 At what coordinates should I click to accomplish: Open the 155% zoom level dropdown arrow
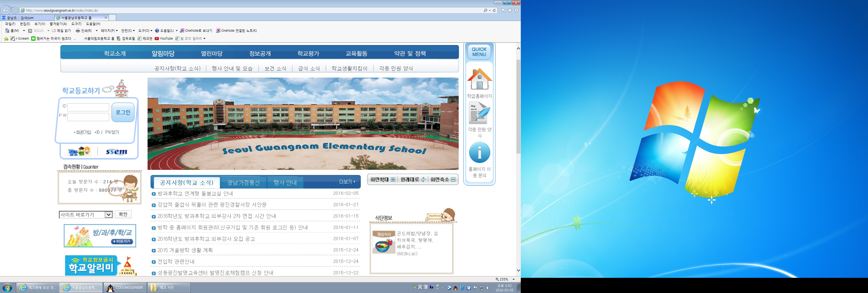tap(513, 279)
